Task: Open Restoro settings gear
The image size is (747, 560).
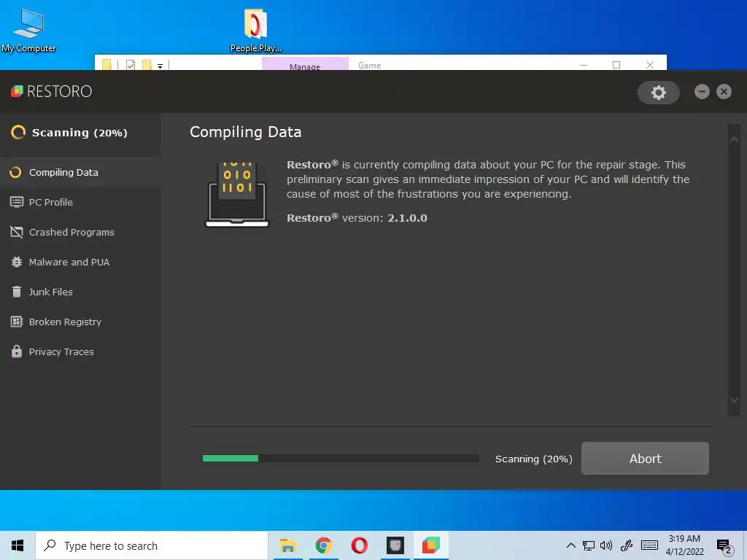Action: point(659,93)
